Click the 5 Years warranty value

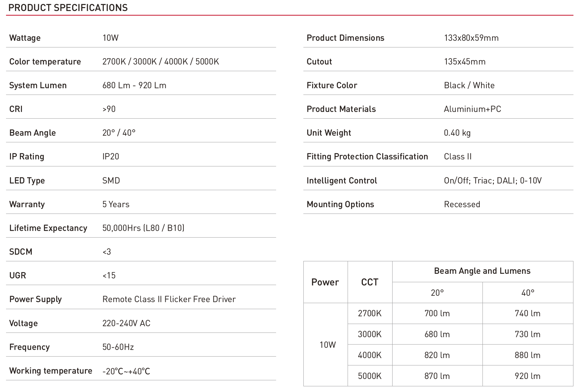pyautogui.click(x=116, y=204)
